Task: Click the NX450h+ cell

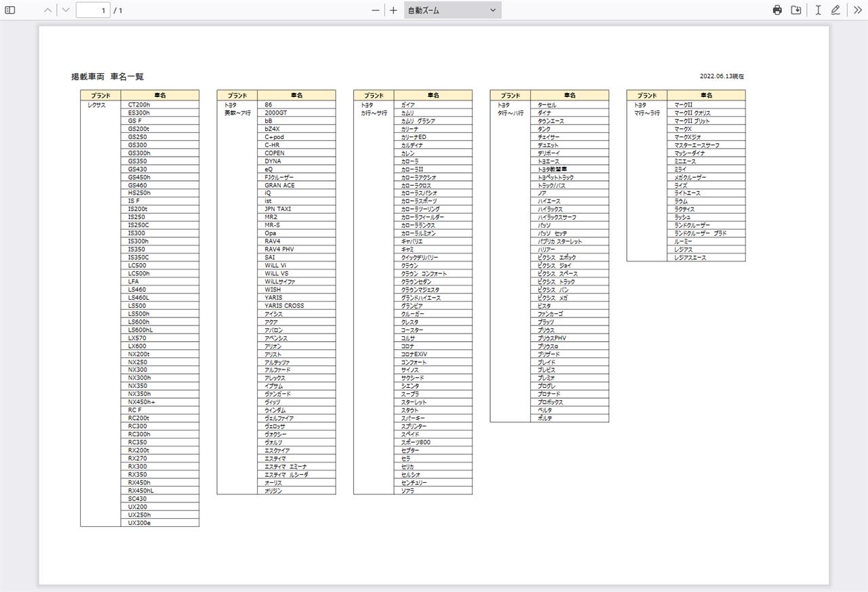Action: (160, 402)
